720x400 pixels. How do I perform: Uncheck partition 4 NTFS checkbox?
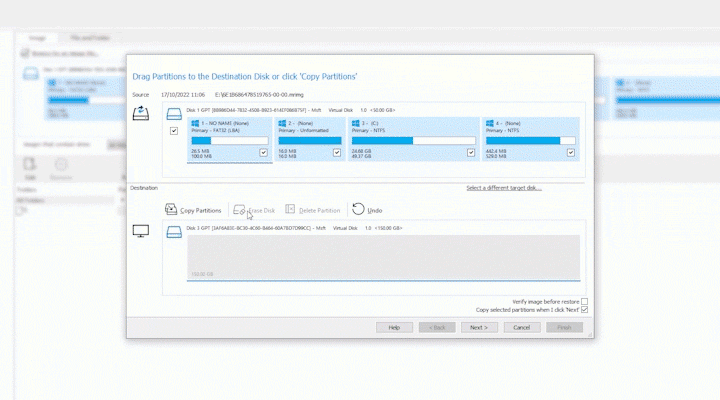570,153
